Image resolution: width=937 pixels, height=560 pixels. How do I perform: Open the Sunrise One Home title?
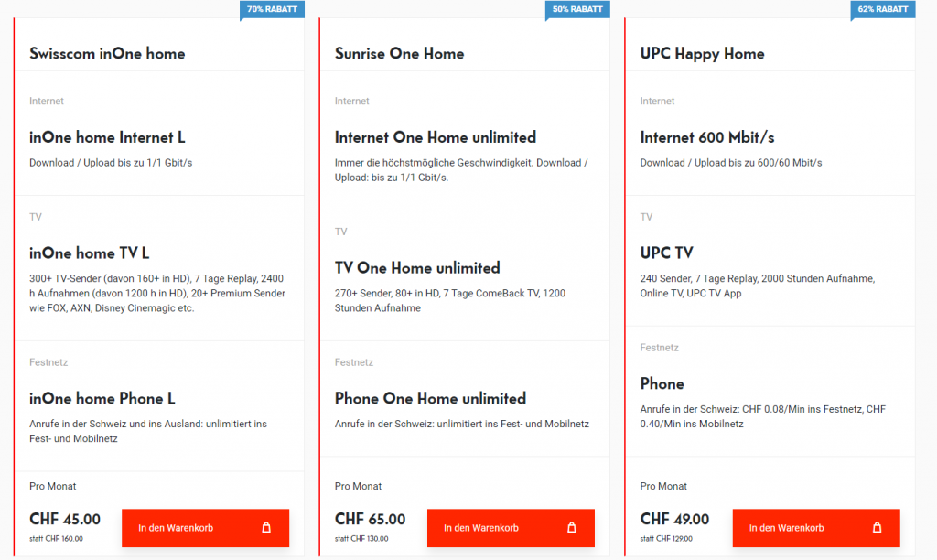[399, 54]
